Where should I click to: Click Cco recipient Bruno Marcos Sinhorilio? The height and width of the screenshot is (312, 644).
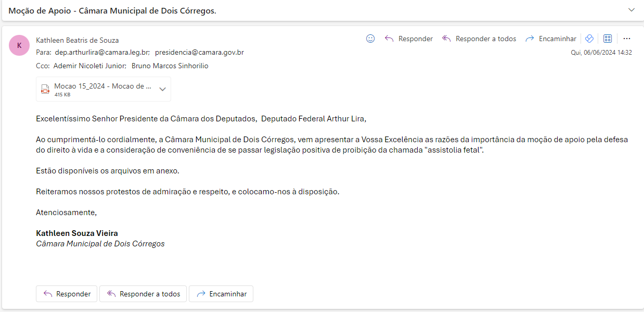[x=170, y=66]
